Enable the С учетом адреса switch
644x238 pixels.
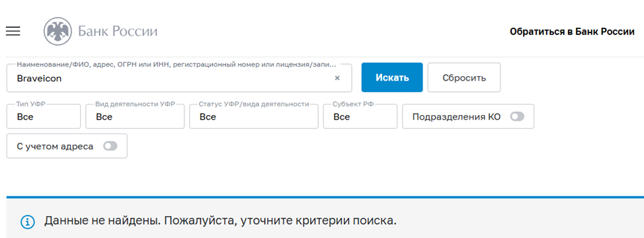click(x=110, y=146)
